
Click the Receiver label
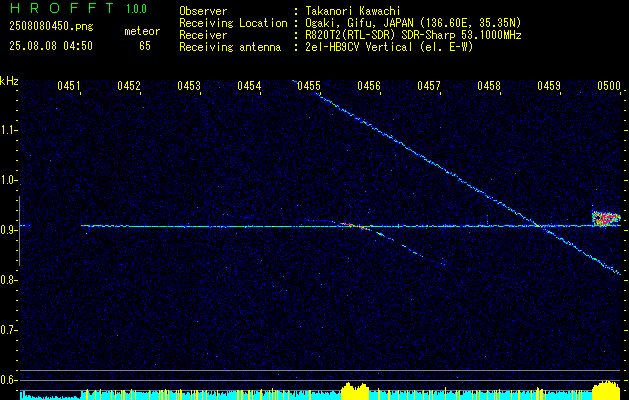(203, 35)
